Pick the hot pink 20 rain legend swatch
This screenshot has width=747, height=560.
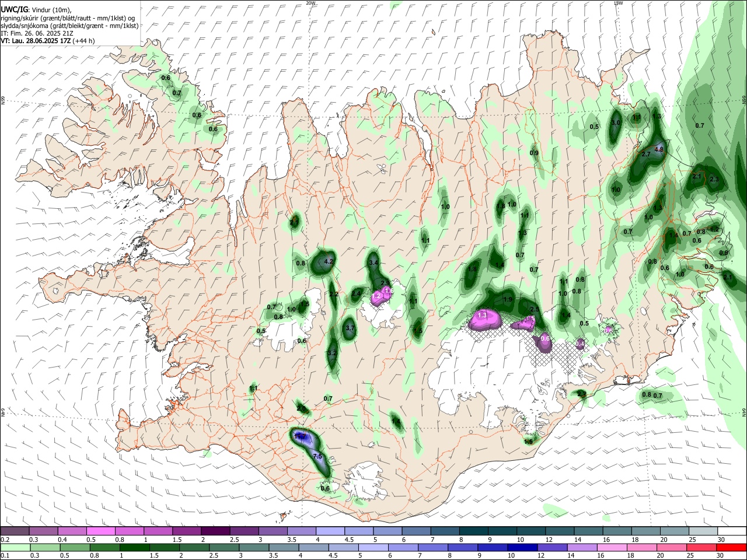tap(671, 547)
